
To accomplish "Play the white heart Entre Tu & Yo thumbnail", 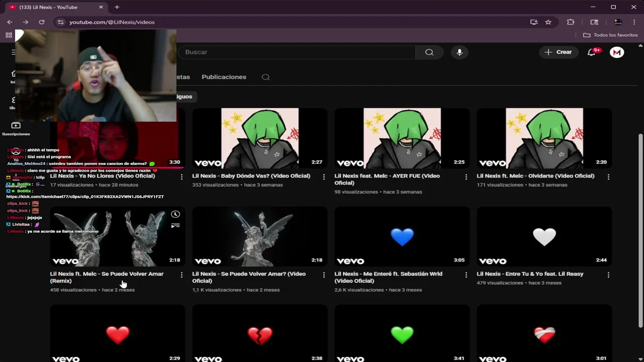I will pos(544,236).
